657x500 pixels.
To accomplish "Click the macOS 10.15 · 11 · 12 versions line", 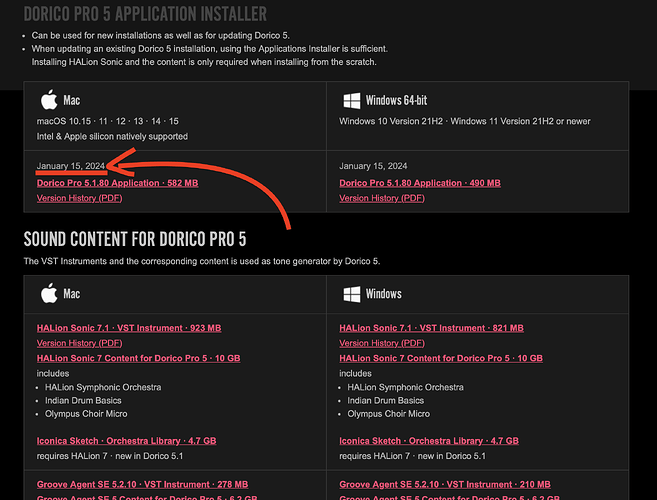I will coord(107,121).
